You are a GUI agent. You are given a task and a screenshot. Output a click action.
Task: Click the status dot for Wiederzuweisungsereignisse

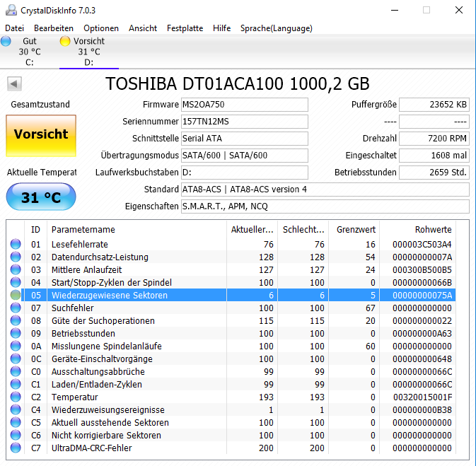[16, 410]
